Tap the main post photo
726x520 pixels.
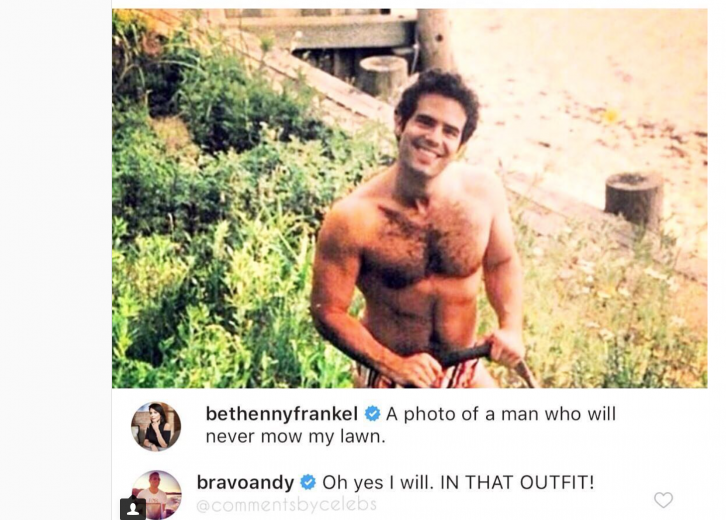[x=409, y=198]
